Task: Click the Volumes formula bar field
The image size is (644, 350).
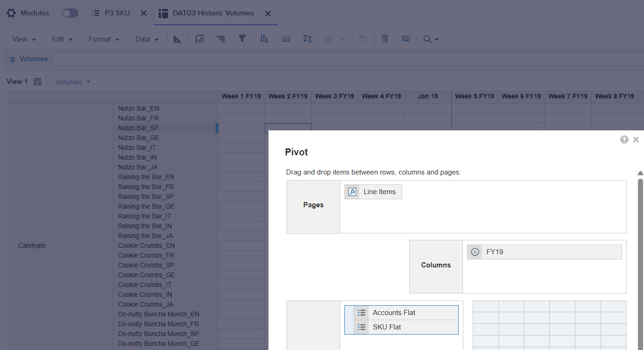Action: (348, 59)
